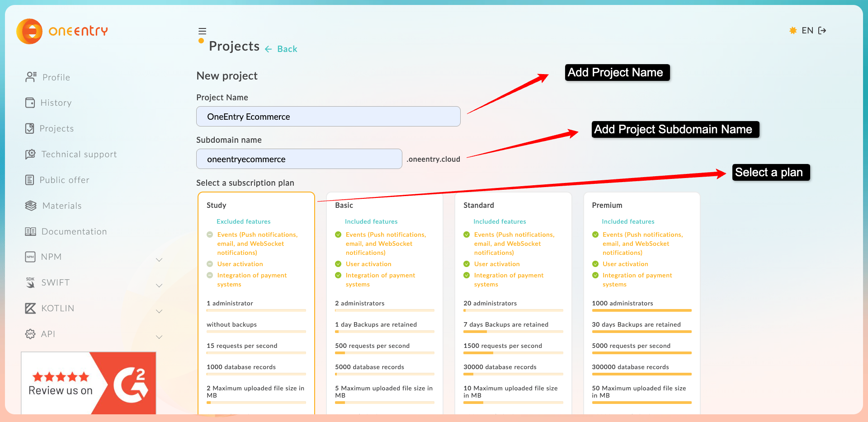Click '50 Maximum uploaded file size' text
Viewport: 868px width, 422px height.
(639, 392)
